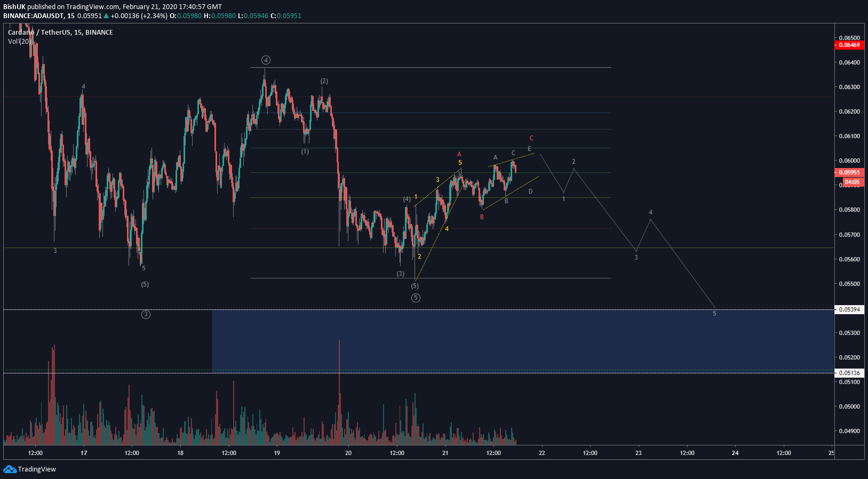Click the date 22 on time axis
The width and height of the screenshot is (868, 479).
pyautogui.click(x=542, y=453)
